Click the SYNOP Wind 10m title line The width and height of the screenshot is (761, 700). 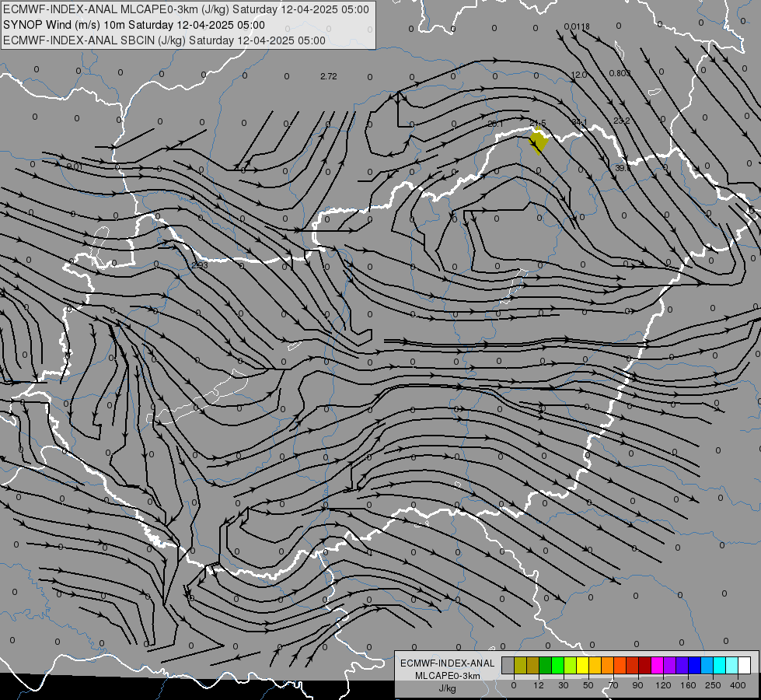[134, 25]
